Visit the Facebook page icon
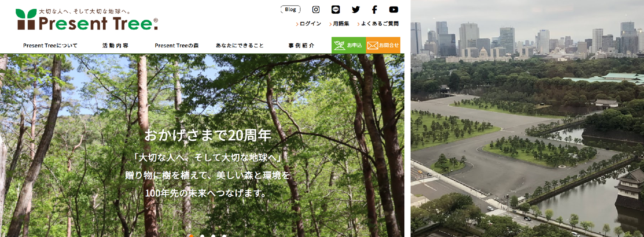Viewport: 644px width, 237px height. [374, 10]
